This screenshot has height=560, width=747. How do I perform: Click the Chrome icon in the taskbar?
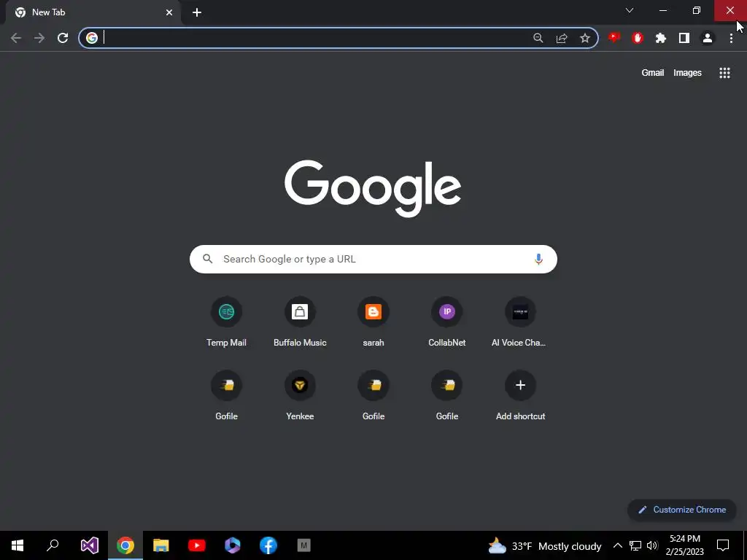(x=125, y=545)
